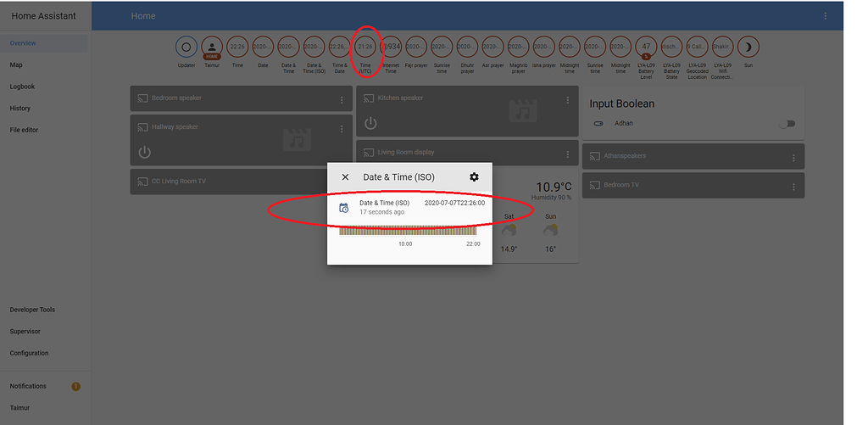Open the Fajr prayer badge
The height and width of the screenshot is (425, 868).
point(416,48)
